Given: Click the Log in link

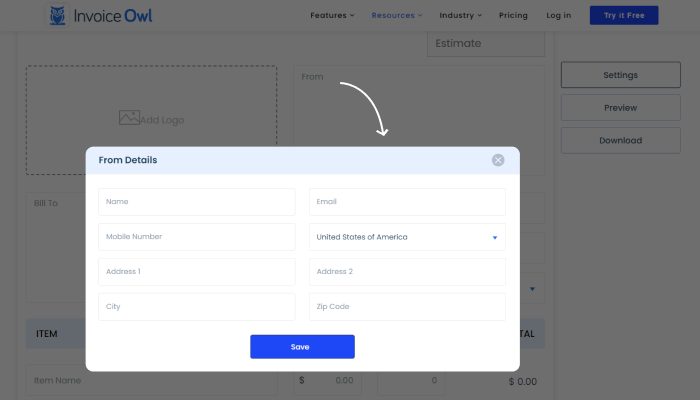Looking at the screenshot, I should (x=559, y=16).
